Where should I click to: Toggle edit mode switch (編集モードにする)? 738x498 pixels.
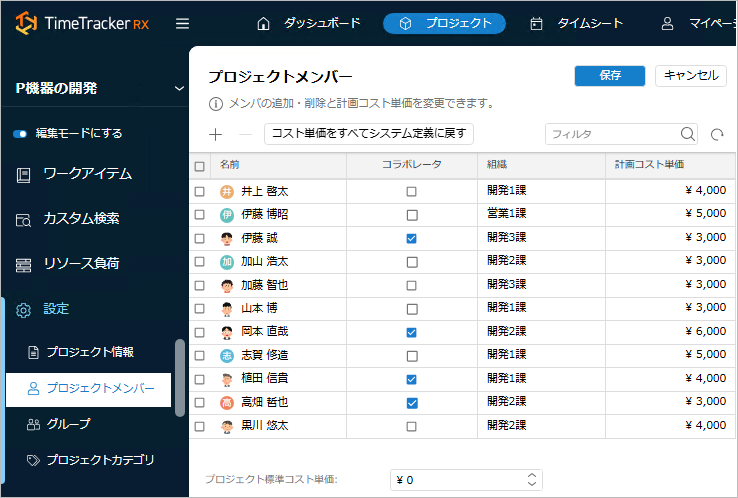[x=20, y=133]
